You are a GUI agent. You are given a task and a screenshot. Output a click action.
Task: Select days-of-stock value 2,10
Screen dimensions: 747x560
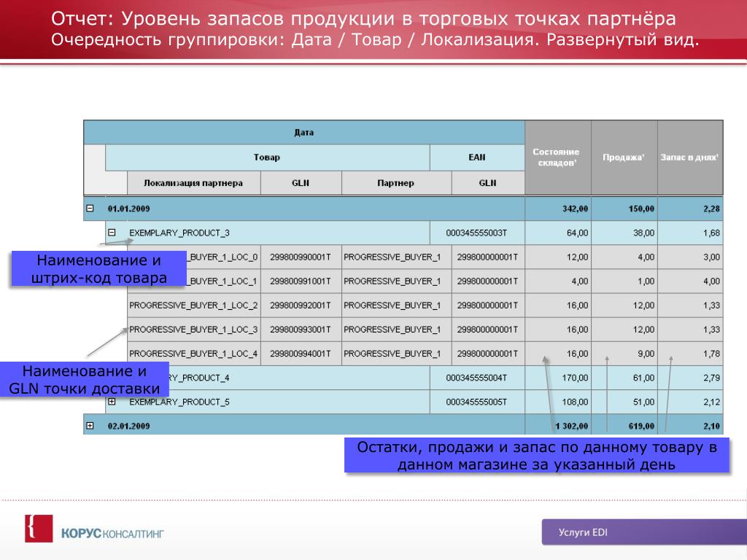click(712, 426)
